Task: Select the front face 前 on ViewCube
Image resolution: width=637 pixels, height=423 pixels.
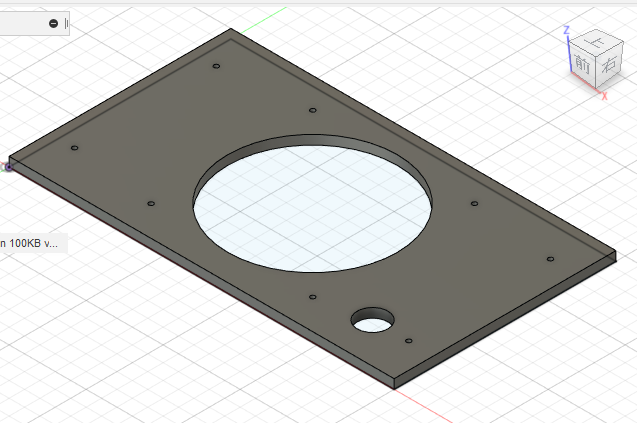Action: (x=582, y=64)
